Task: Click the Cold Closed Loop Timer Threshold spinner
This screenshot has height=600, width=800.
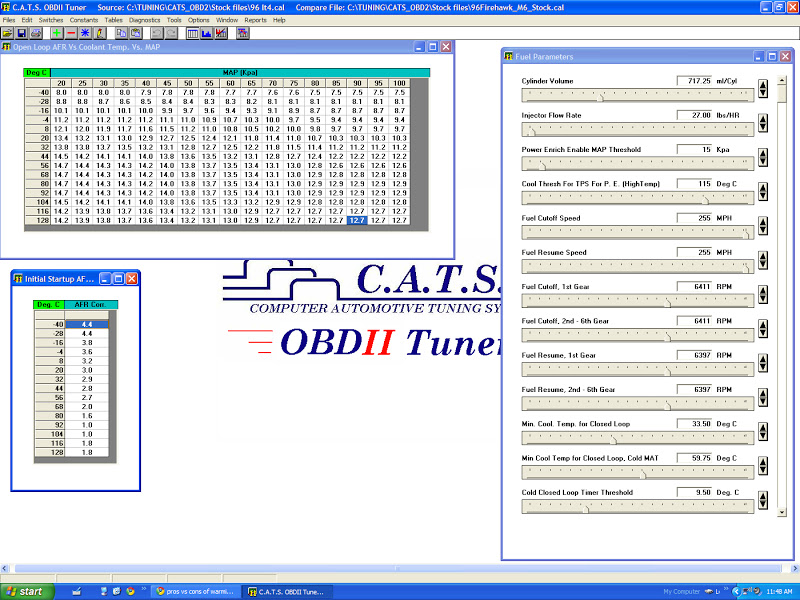Action: (763, 500)
